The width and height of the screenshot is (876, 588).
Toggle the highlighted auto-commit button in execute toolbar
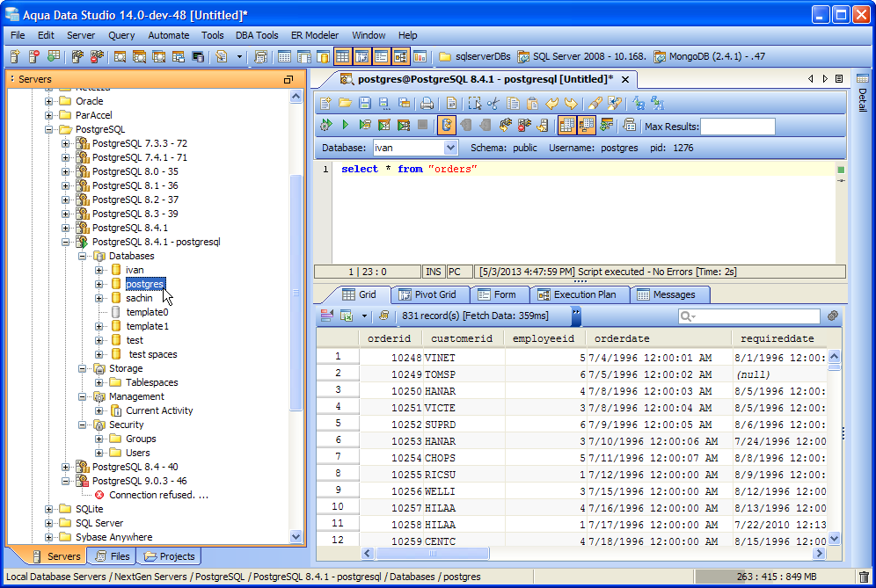[447, 125]
